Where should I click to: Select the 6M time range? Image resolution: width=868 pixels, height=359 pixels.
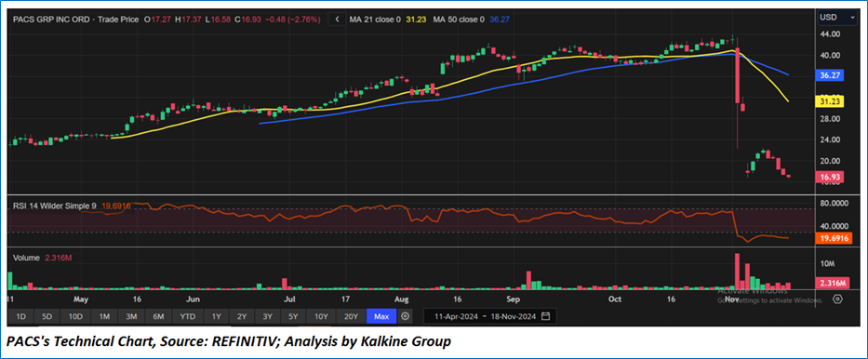click(158, 316)
